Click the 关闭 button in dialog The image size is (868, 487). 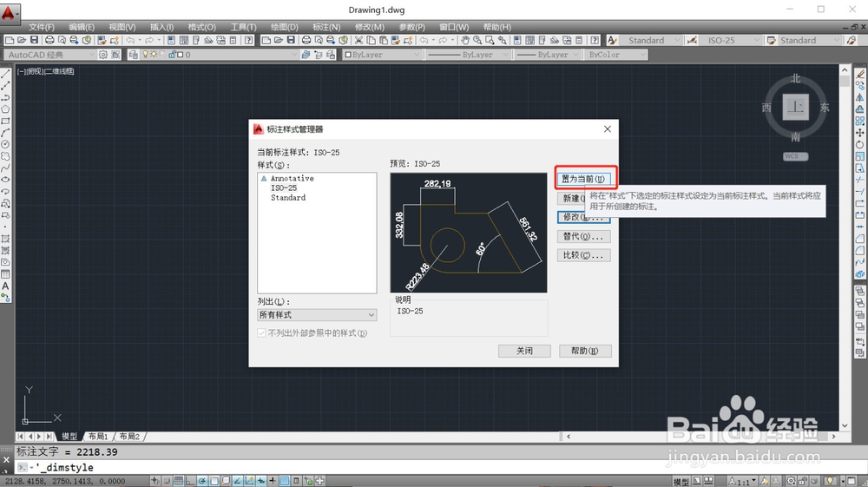[x=524, y=351]
